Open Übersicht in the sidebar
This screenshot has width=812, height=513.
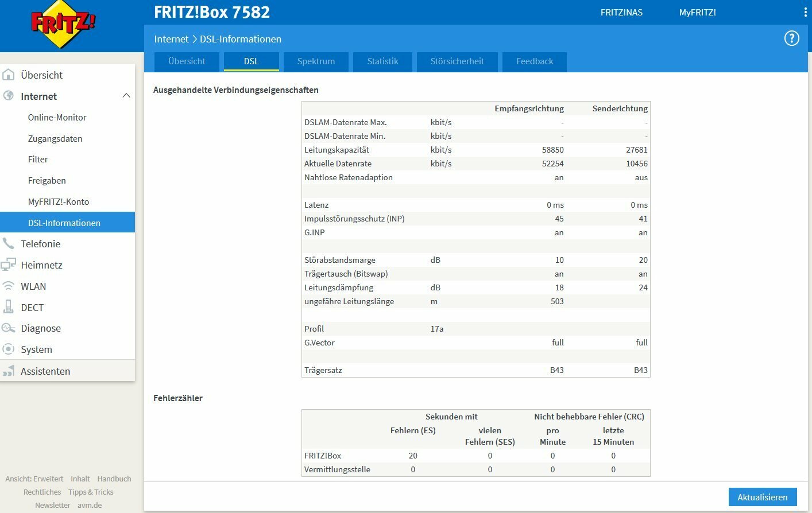41,75
